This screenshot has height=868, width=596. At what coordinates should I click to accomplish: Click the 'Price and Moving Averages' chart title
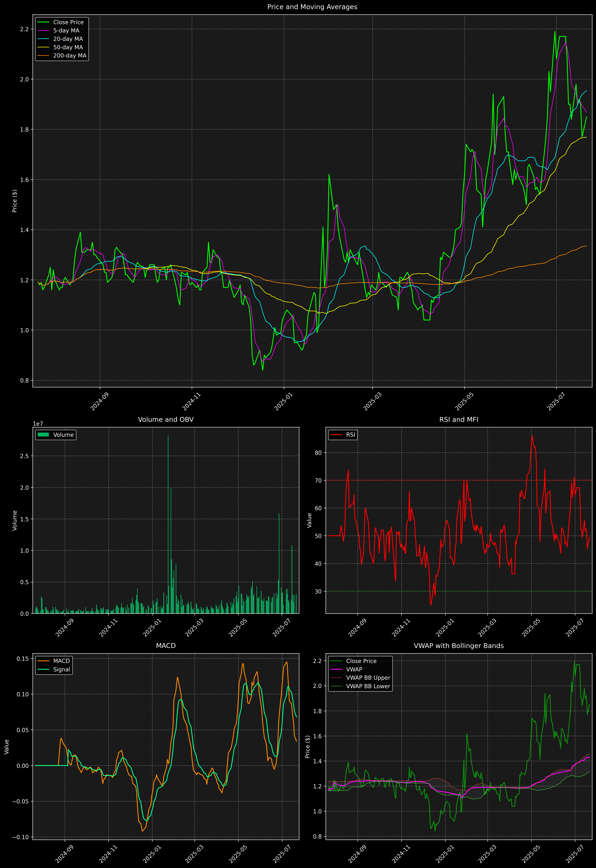coord(312,7)
